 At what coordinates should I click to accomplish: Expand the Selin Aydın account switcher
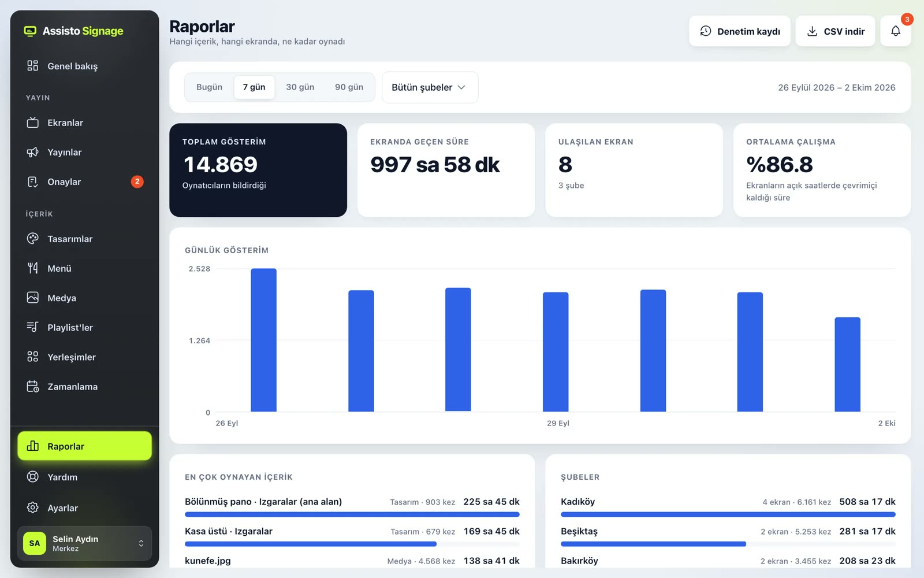[84, 543]
